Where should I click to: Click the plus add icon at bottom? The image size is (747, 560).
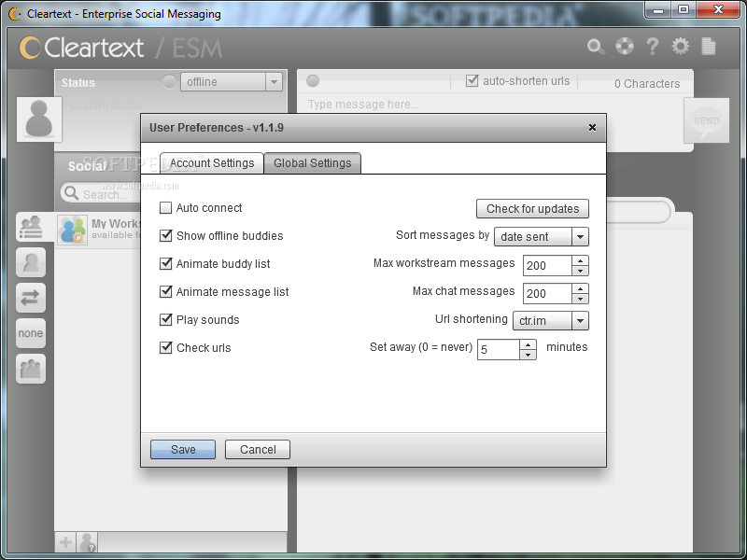click(65, 542)
